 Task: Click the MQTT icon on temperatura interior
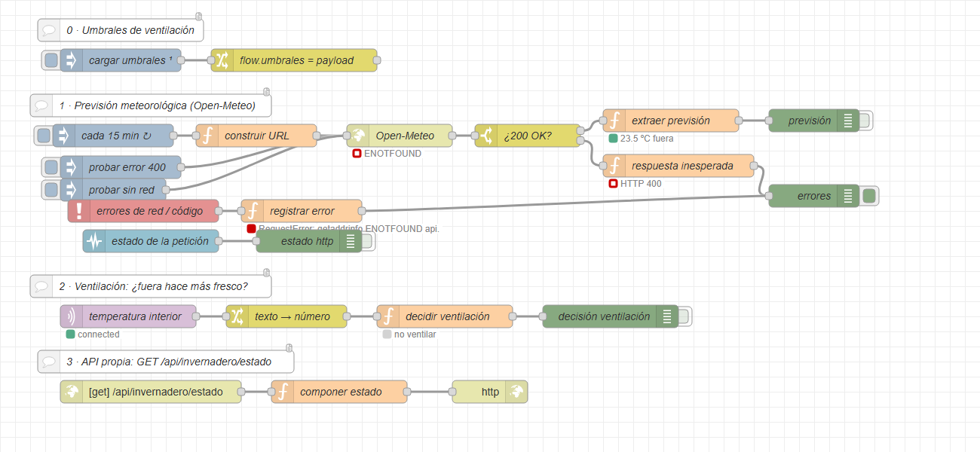point(72,316)
